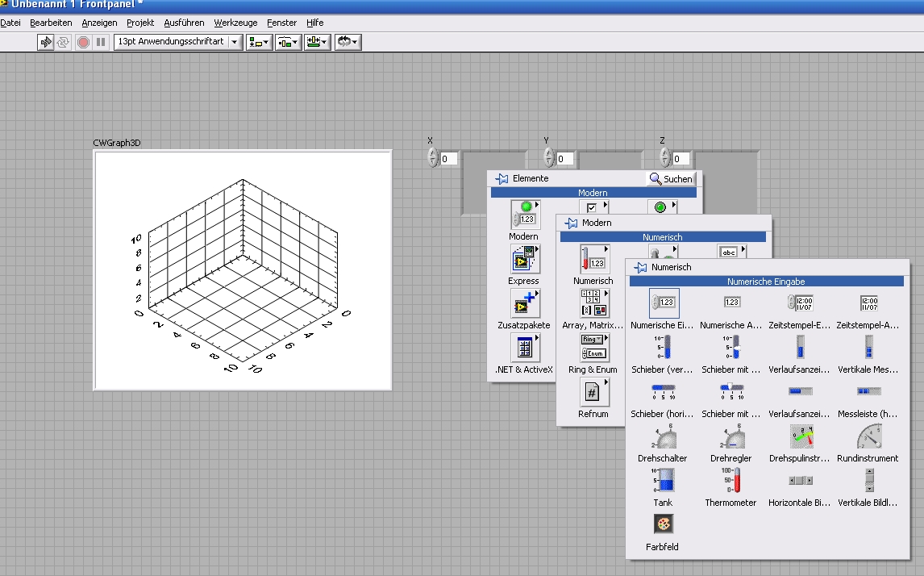Screen dimensions: 924x576
Task: Click the Run arrow toolbar button
Action: (46, 42)
